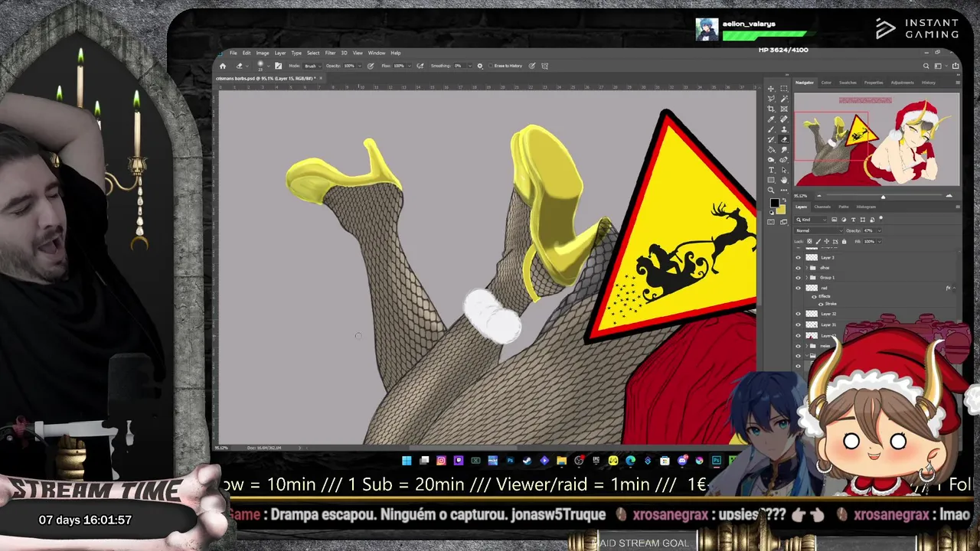Select the Hand tool
The width and height of the screenshot is (980, 551).
click(x=784, y=180)
